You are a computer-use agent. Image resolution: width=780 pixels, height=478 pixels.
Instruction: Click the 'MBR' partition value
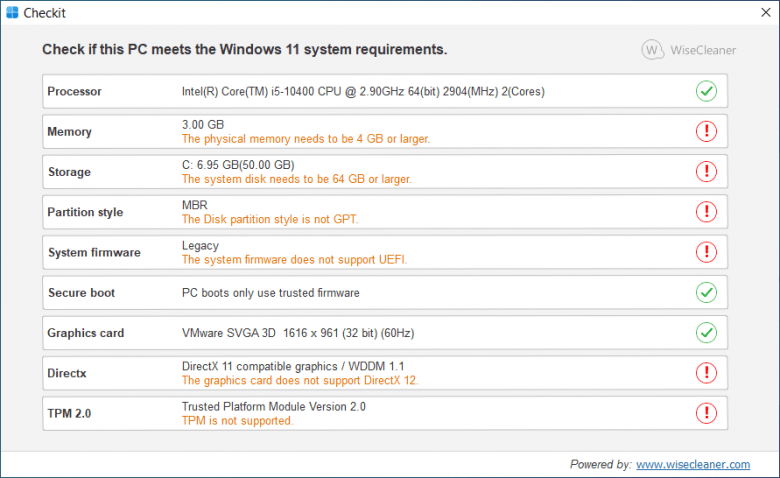click(x=195, y=205)
